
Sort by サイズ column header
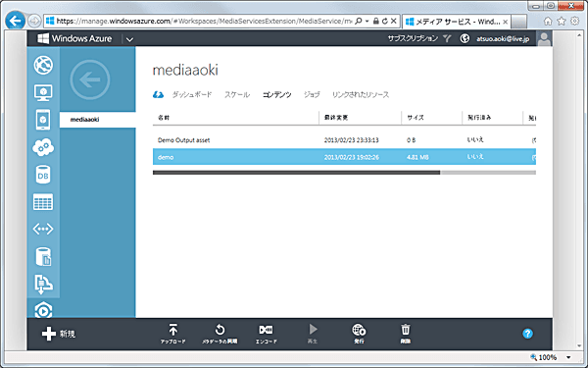coord(431,118)
